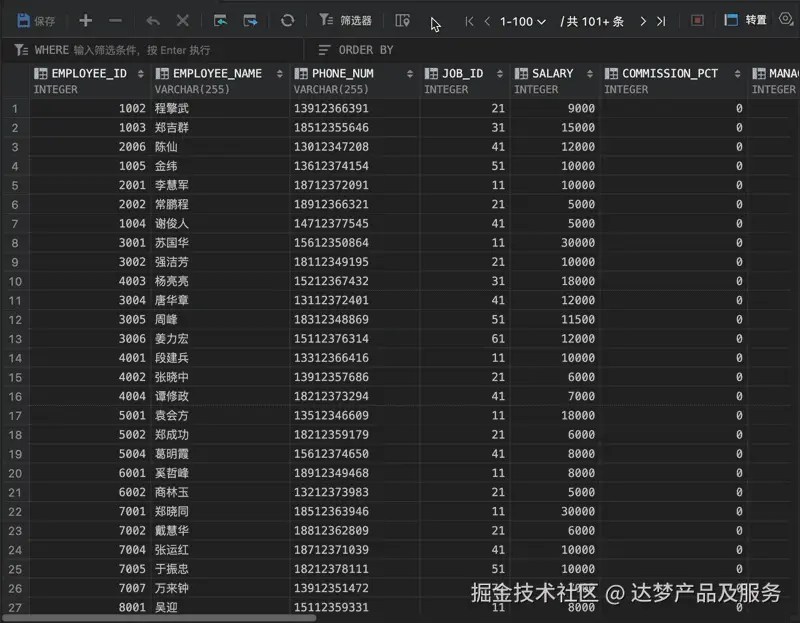The height and width of the screenshot is (623, 800).
Task: Click phone cell 13012347208
Action: click(x=355, y=147)
